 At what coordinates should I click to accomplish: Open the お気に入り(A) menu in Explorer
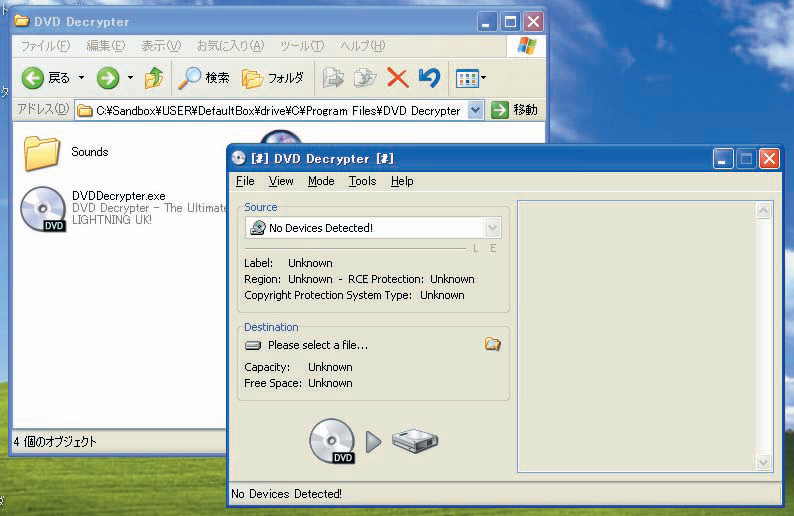[x=230, y=46]
